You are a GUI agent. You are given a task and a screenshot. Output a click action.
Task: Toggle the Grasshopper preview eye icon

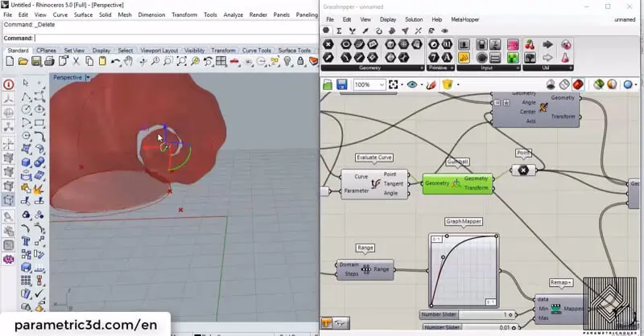click(413, 84)
